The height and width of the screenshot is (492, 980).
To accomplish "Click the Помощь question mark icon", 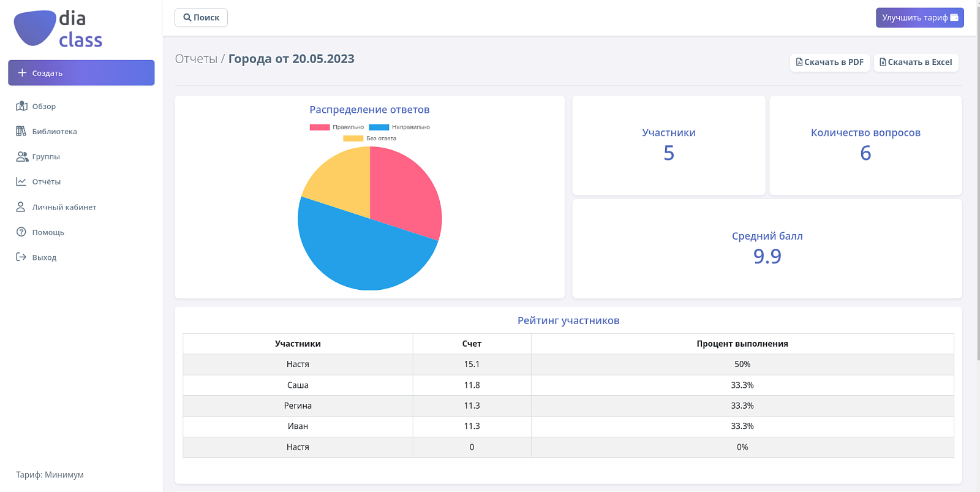I will [21, 232].
